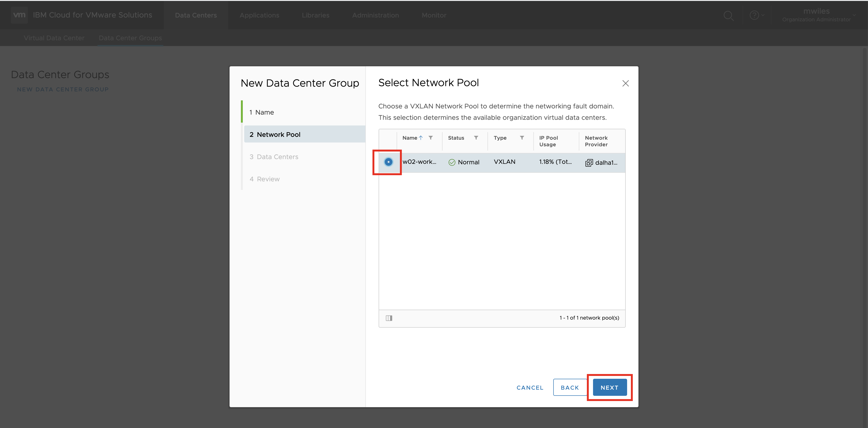Switch to the Virtual Data Center tab
The image size is (868, 428).
tap(54, 38)
